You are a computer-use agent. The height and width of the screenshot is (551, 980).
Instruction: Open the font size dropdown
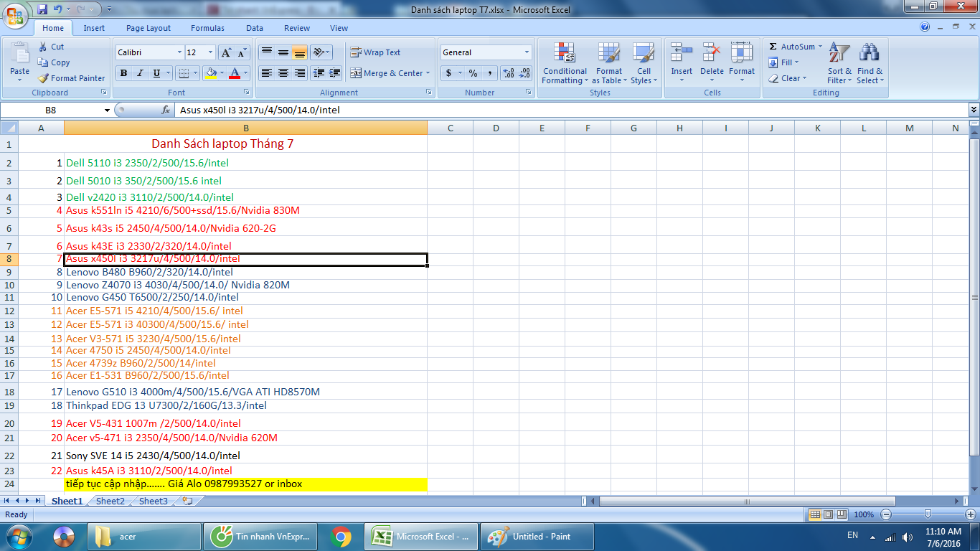click(210, 52)
